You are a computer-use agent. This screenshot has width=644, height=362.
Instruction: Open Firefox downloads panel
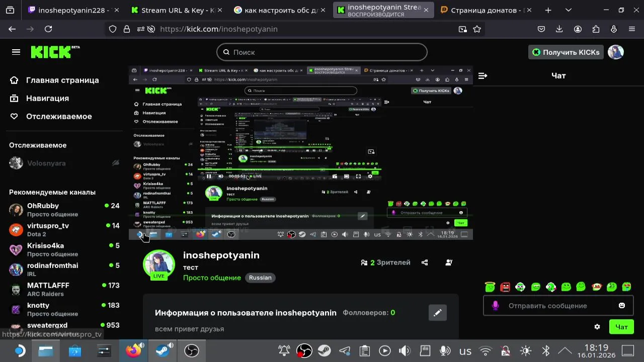[559, 29]
